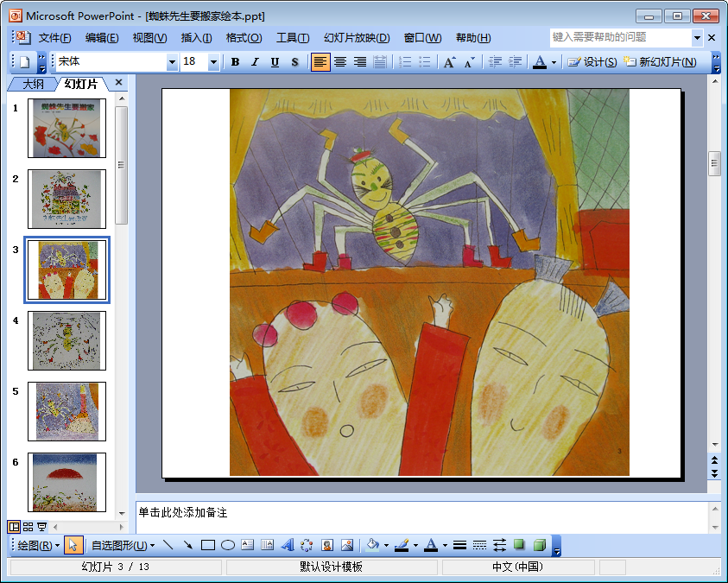Select the Arrow drawing tool

pyautogui.click(x=188, y=545)
